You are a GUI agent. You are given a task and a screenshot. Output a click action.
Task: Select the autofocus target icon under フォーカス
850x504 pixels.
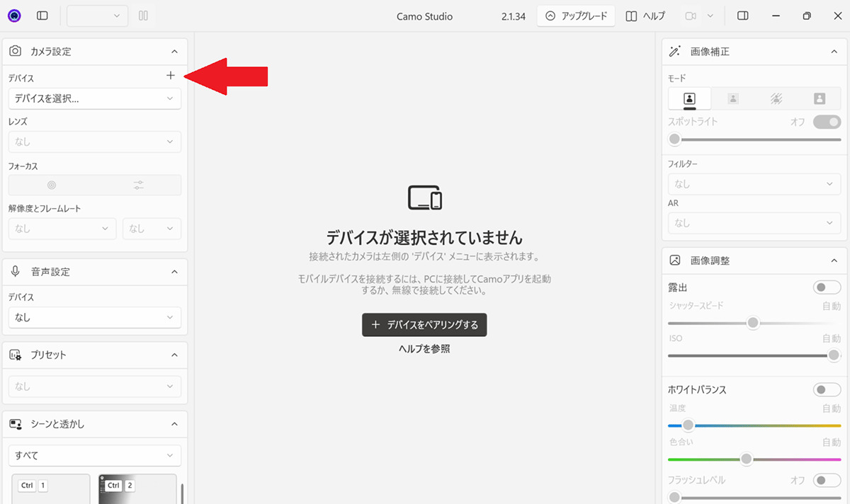52,185
